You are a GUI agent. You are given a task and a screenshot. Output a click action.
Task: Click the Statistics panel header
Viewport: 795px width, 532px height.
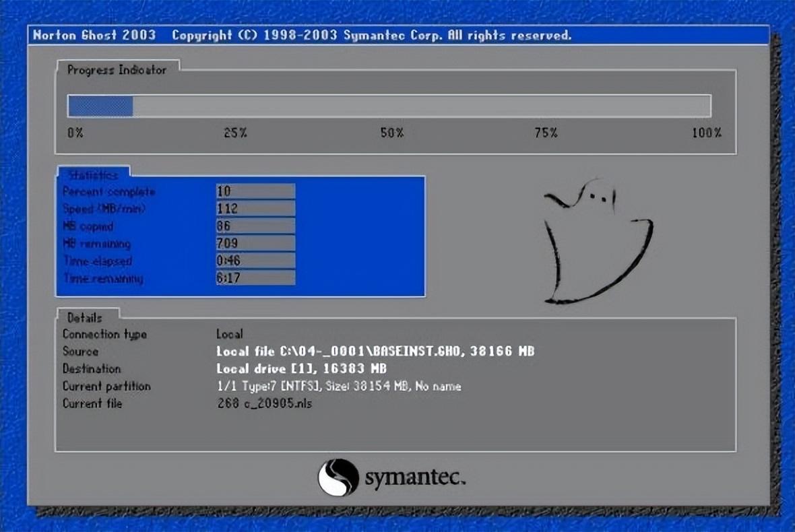[93, 175]
